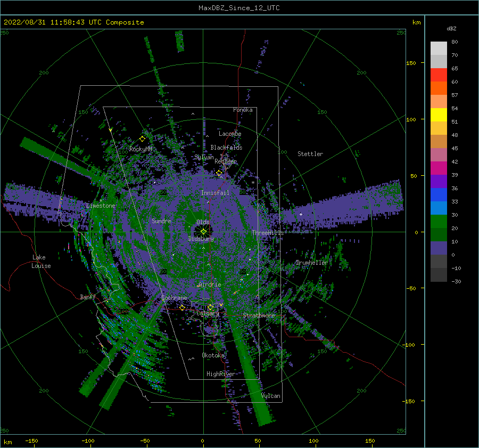This screenshot has height=448, width=479.
Task: Select the yellow diamond marker above Calgary label
Action: coord(210,307)
